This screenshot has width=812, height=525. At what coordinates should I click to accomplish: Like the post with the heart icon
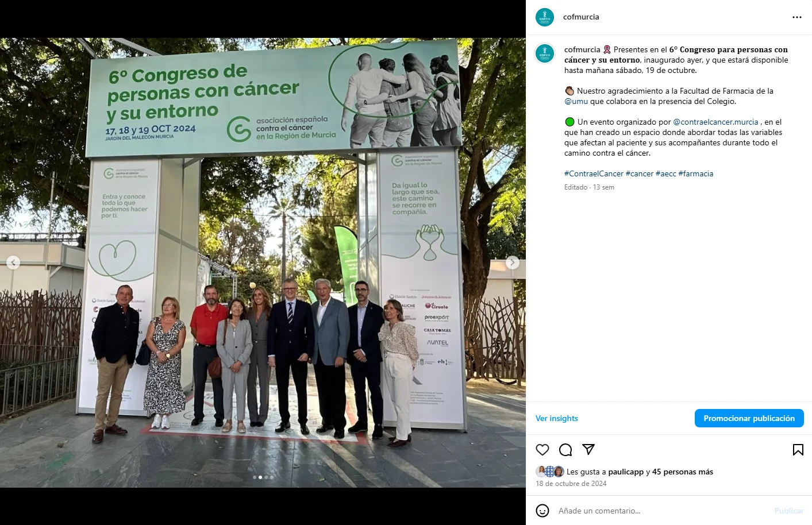(542, 450)
